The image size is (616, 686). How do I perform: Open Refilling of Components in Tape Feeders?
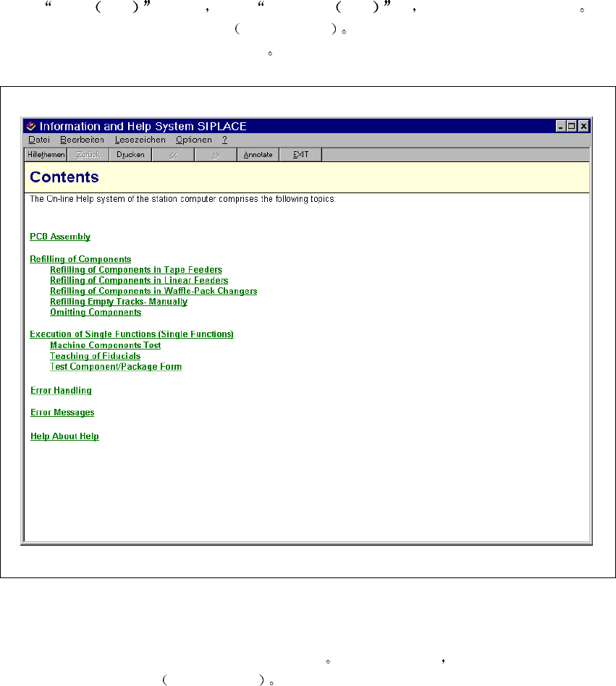point(136,269)
